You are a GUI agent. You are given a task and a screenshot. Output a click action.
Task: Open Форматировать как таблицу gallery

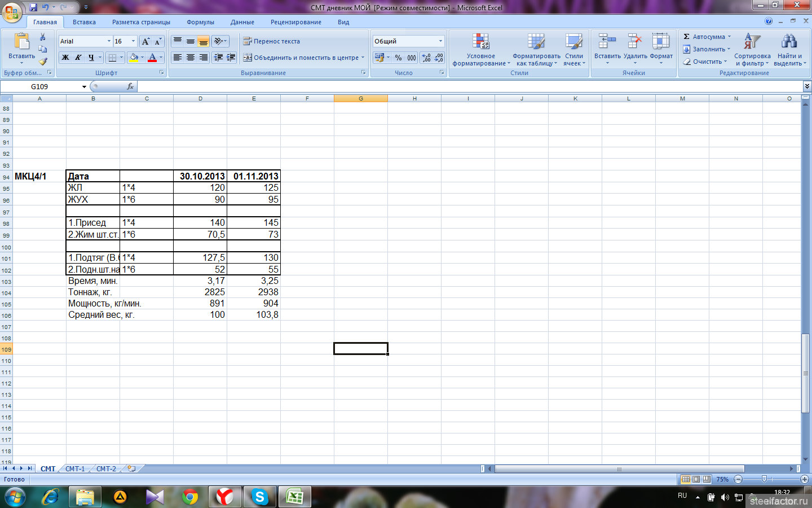pyautogui.click(x=536, y=50)
